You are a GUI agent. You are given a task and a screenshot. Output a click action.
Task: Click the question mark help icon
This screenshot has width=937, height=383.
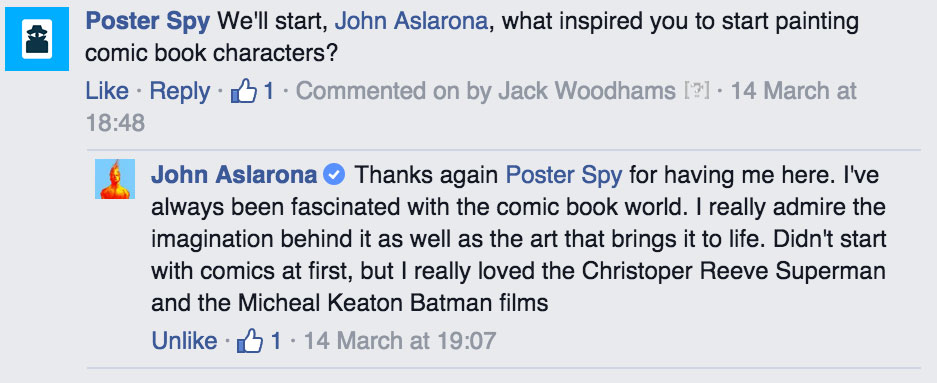click(x=697, y=91)
